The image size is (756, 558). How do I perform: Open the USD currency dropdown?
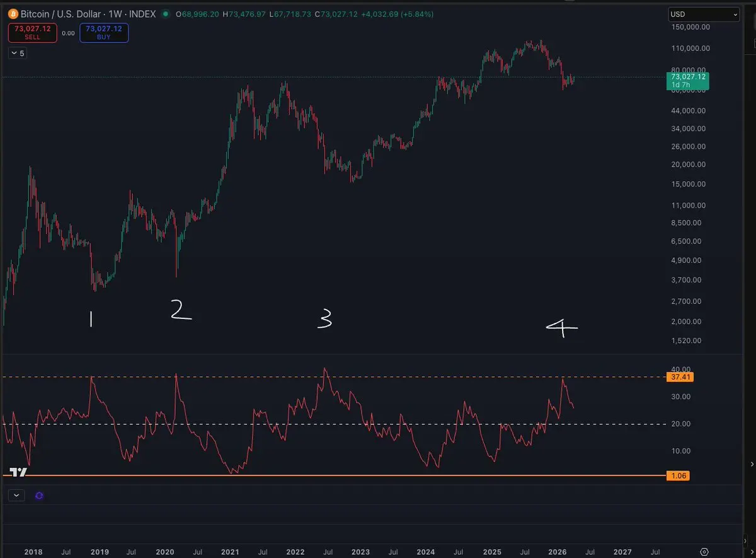[x=704, y=14]
